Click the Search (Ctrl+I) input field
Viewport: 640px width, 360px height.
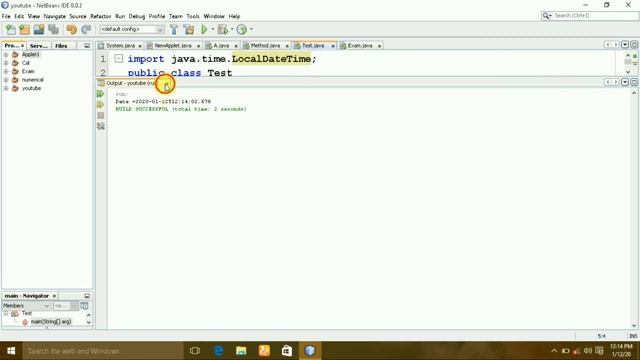(594, 16)
